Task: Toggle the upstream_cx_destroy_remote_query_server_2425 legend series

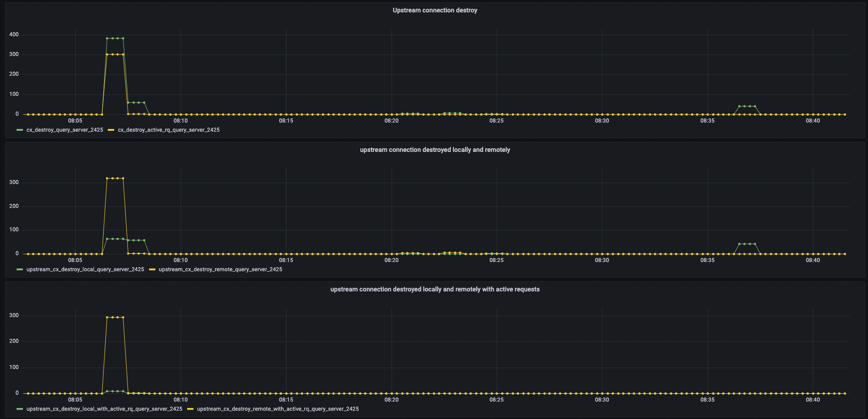Action: [221, 269]
